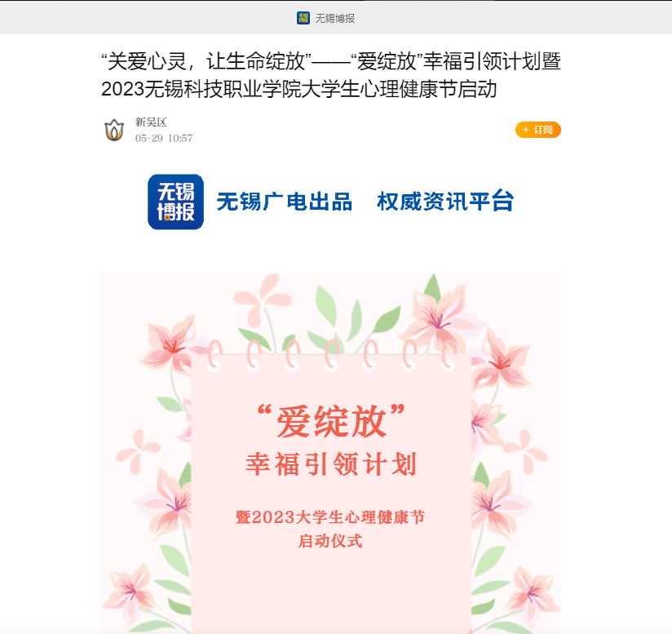Viewport: 672px width, 634px height.
Task: Select the article headline text
Action: 331,75
